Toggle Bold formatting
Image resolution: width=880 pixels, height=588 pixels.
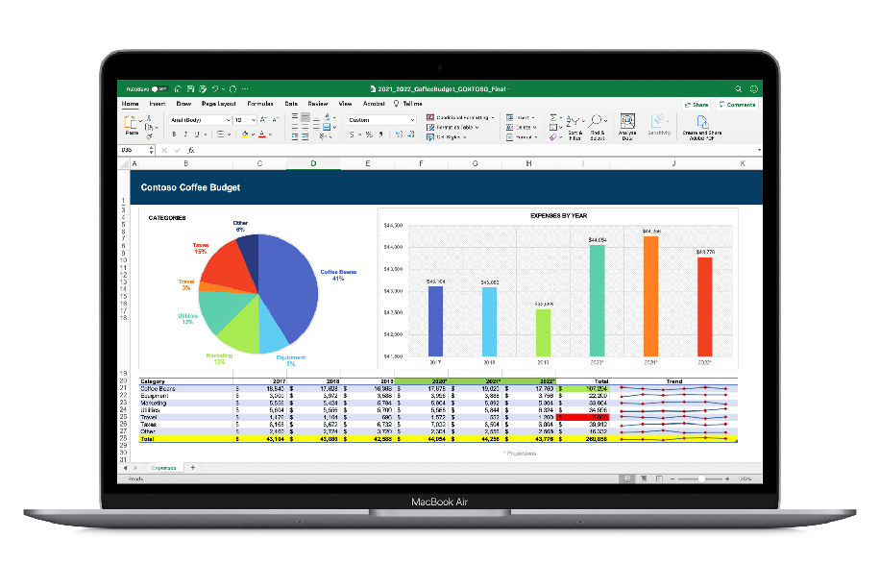point(174,135)
